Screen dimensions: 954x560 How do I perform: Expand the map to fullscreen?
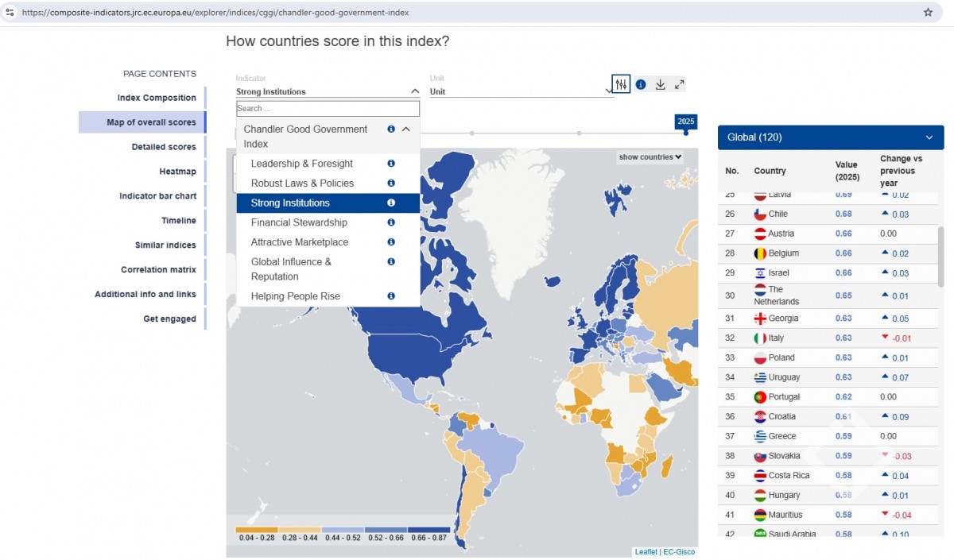coord(680,84)
